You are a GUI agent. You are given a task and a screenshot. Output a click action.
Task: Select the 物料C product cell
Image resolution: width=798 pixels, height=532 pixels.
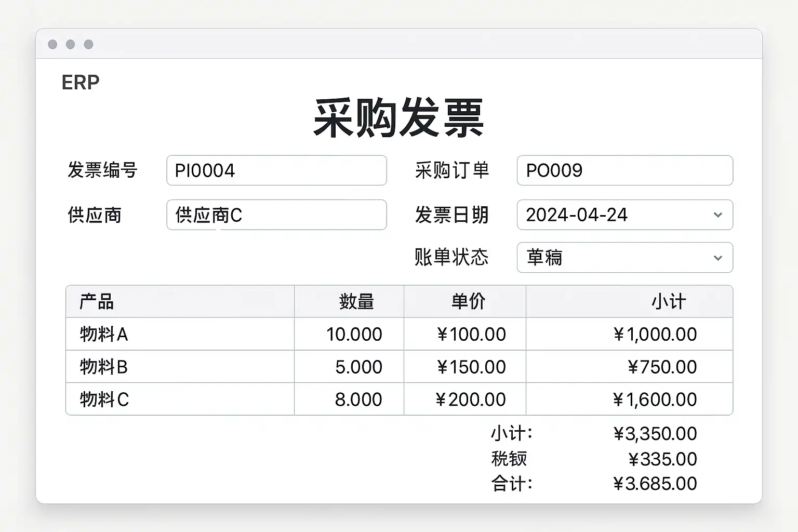tap(104, 400)
